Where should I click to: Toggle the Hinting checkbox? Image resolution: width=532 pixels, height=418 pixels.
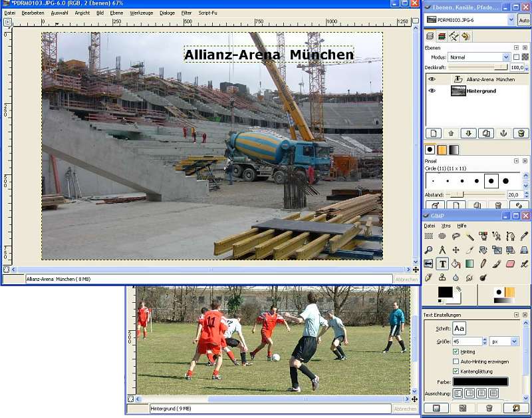pos(456,352)
